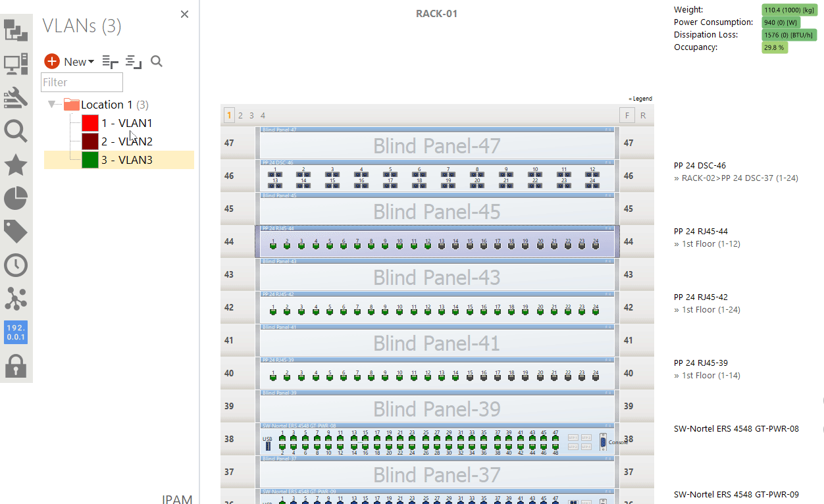This screenshot has width=824, height=504.
Task: Click the wrench and rack tools icon
Action: pyautogui.click(x=16, y=98)
